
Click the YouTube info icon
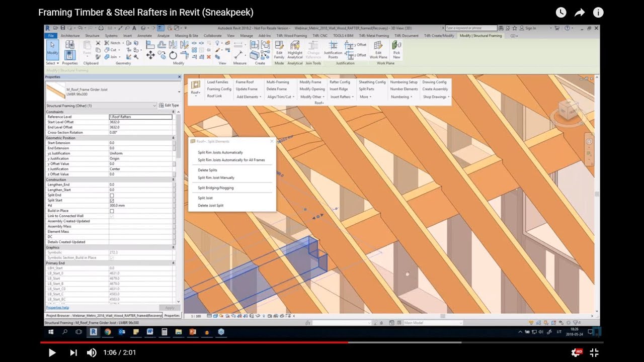coord(598,13)
